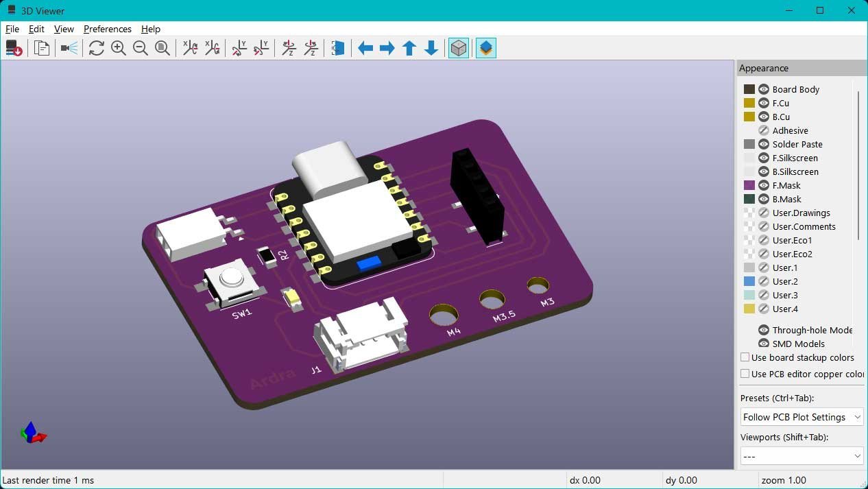Hide the F.Cu copper layer

(763, 103)
